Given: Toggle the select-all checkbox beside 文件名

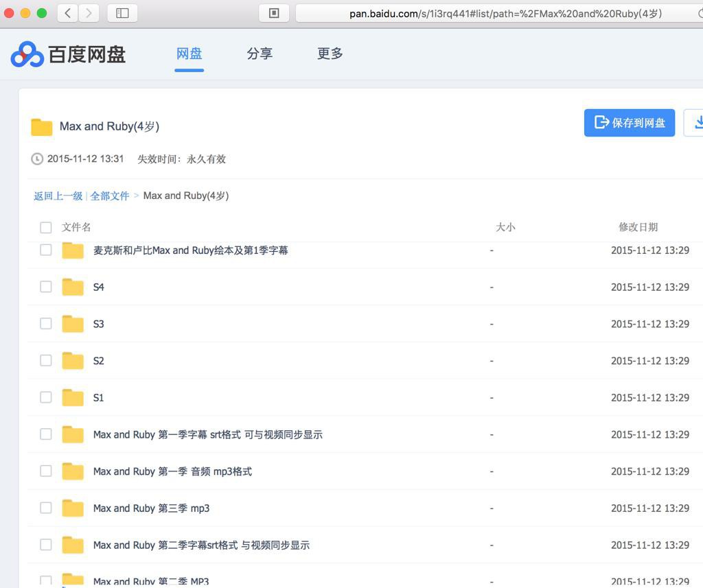Looking at the screenshot, I should [46, 227].
